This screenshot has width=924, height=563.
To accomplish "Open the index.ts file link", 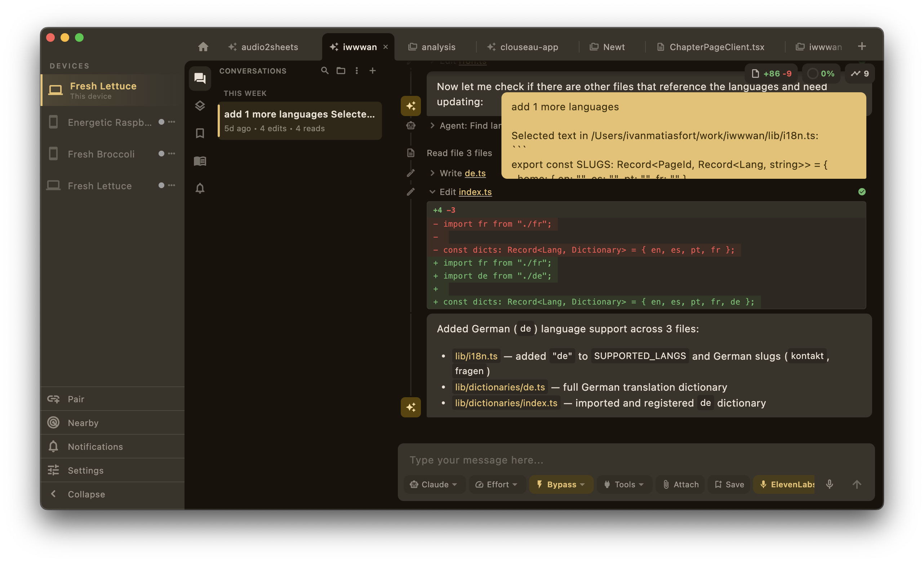I will [475, 192].
